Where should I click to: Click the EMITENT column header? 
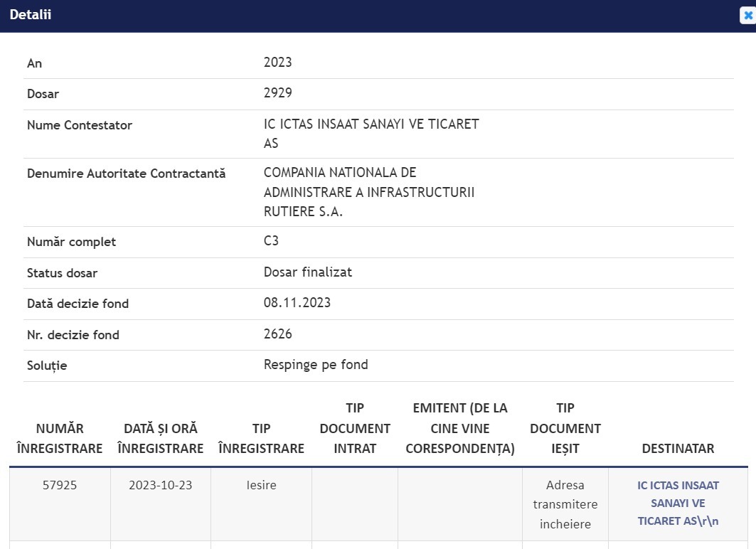pyautogui.click(x=460, y=428)
